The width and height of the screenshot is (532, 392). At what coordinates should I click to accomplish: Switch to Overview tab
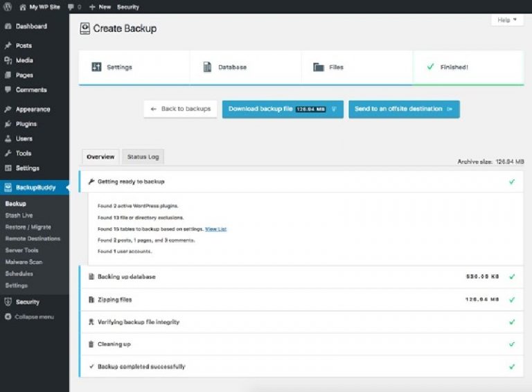pos(100,157)
